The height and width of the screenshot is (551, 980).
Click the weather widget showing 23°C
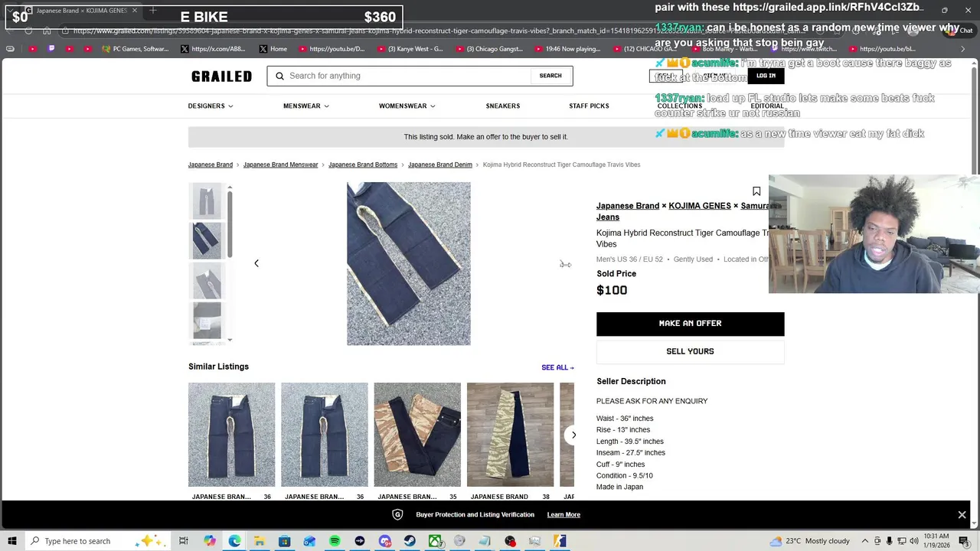click(x=810, y=541)
